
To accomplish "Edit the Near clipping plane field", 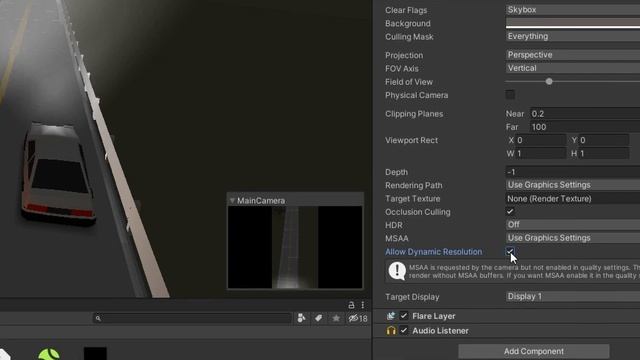I will [x=585, y=113].
